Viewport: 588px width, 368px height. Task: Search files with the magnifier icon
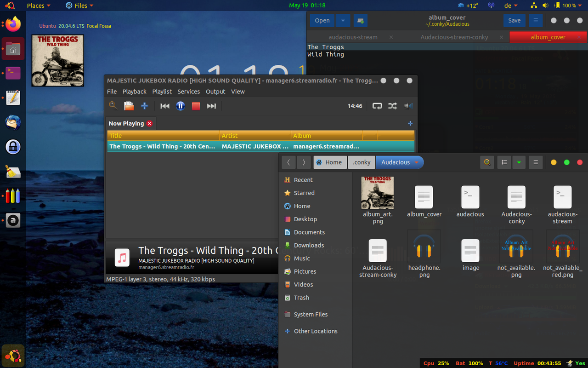click(x=487, y=162)
